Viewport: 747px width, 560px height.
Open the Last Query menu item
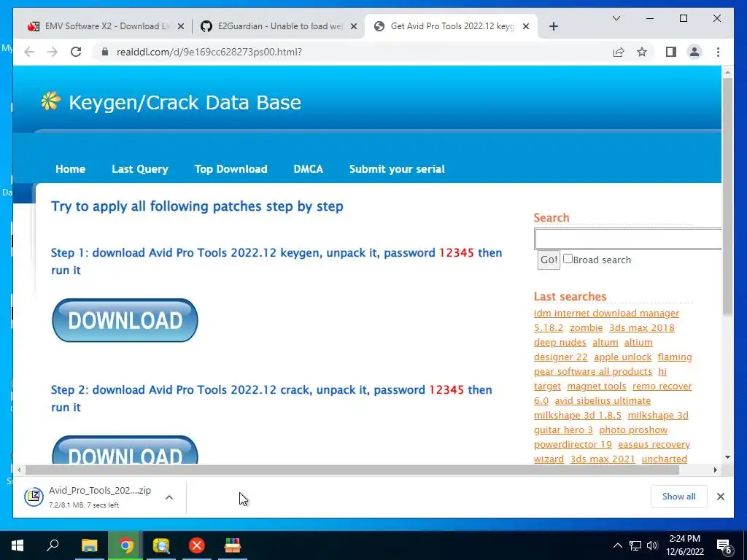pos(140,169)
